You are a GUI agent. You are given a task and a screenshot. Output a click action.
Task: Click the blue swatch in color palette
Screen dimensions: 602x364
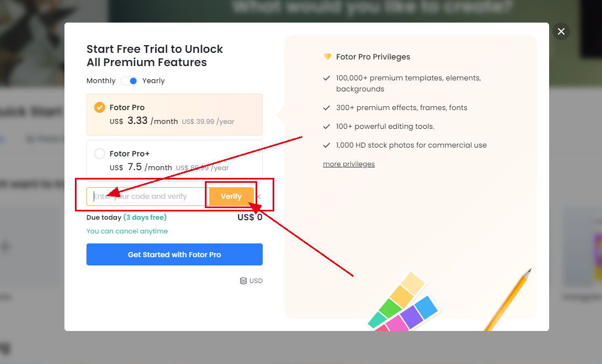pos(426,307)
